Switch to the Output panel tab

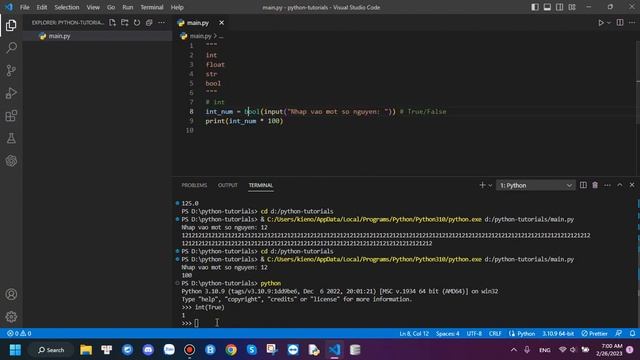(227, 185)
